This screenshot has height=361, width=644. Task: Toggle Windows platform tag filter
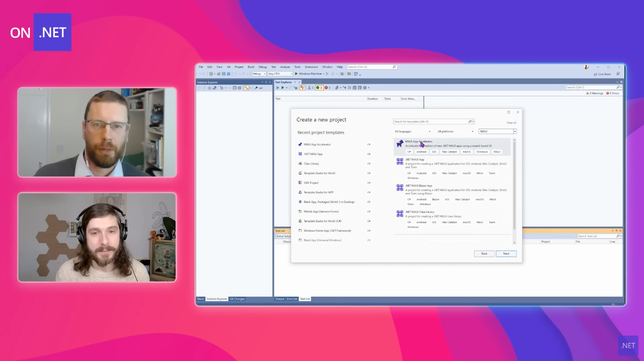tap(482, 152)
